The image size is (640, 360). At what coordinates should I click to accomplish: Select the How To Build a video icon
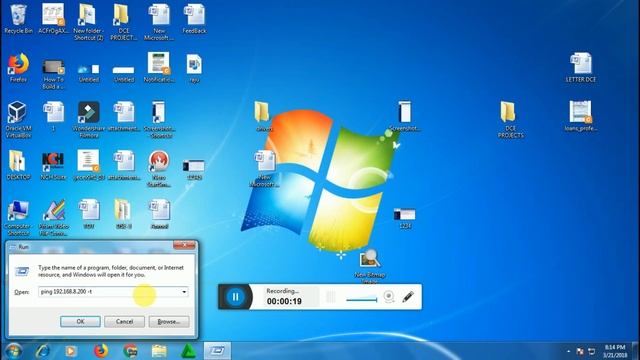coord(53,74)
